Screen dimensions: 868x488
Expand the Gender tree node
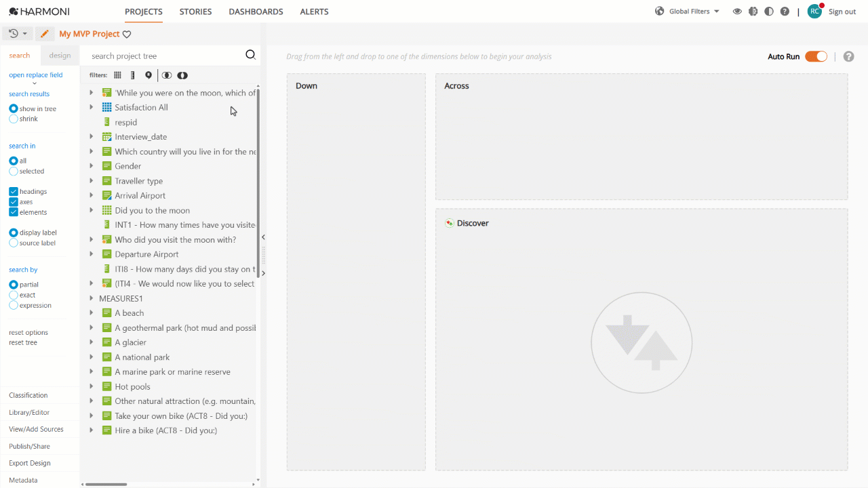coord(92,166)
